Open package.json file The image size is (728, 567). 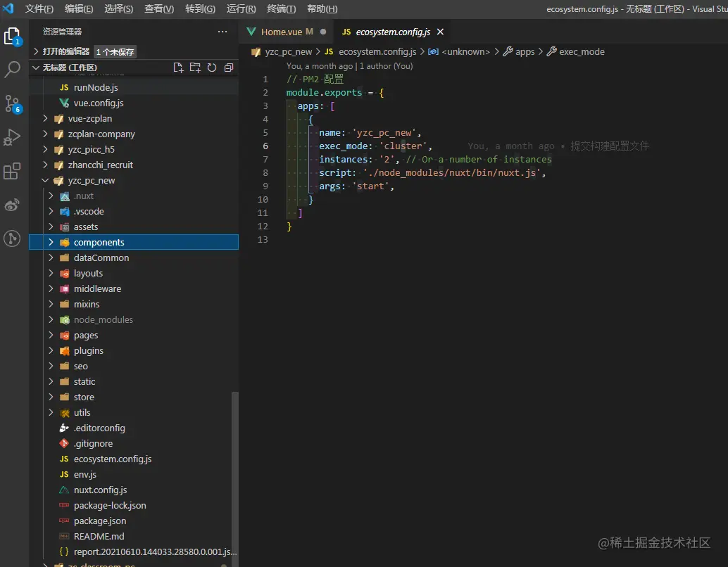100,521
